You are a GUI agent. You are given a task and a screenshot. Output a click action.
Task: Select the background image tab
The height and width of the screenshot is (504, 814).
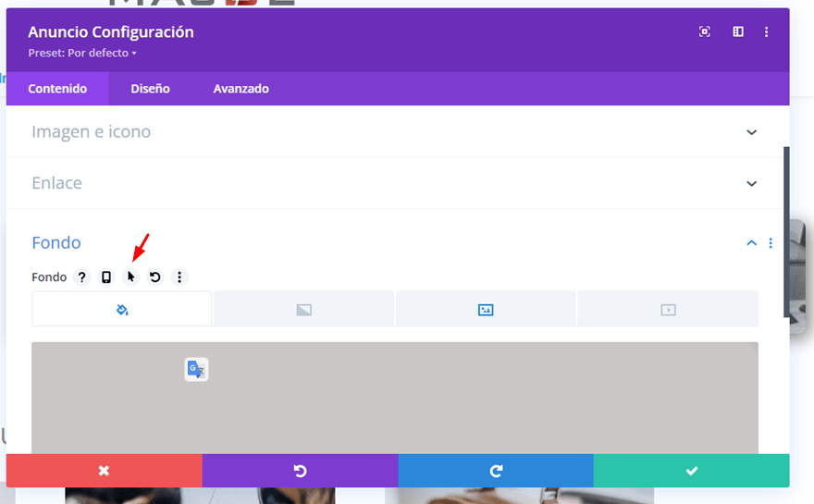[486, 310]
